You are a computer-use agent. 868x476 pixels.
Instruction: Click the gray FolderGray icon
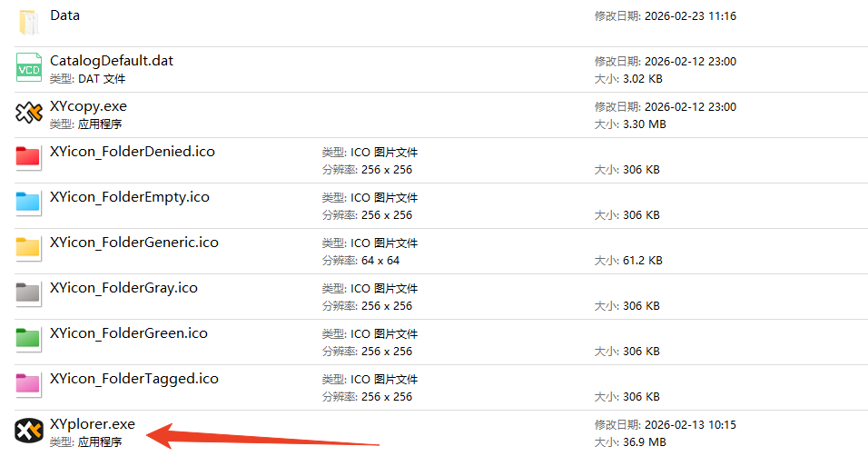pyautogui.click(x=28, y=293)
